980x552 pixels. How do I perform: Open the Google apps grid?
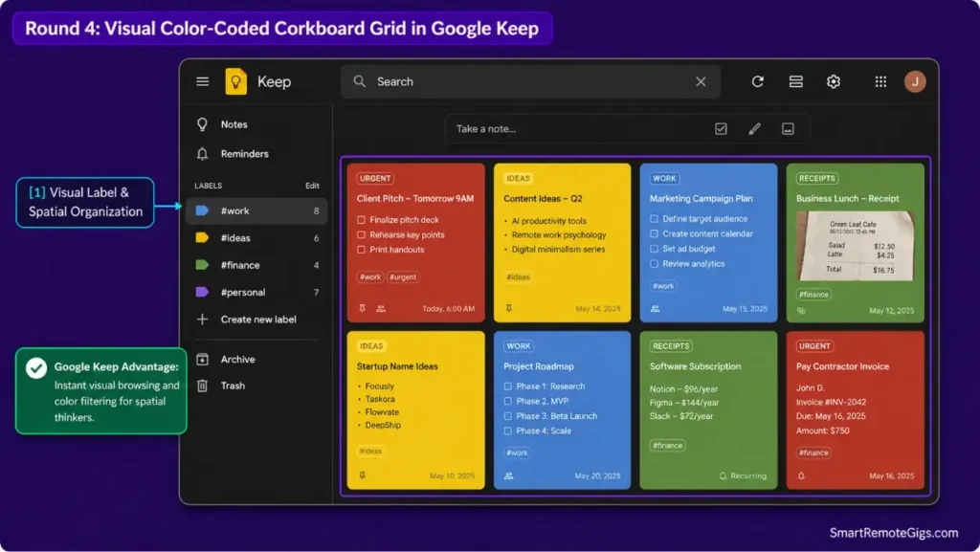coord(880,82)
